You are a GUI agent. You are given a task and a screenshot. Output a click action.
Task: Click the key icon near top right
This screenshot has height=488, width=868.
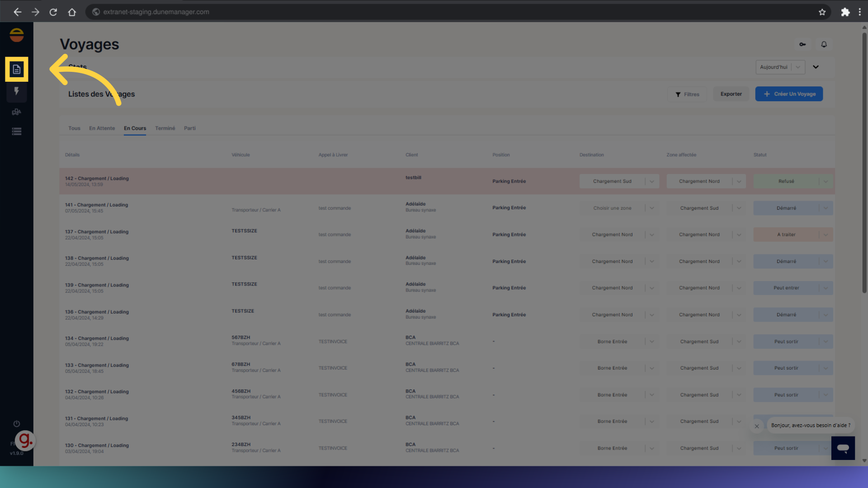[x=802, y=44]
